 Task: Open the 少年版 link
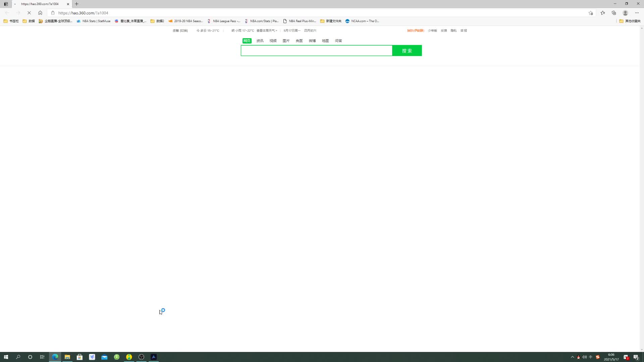tap(432, 31)
